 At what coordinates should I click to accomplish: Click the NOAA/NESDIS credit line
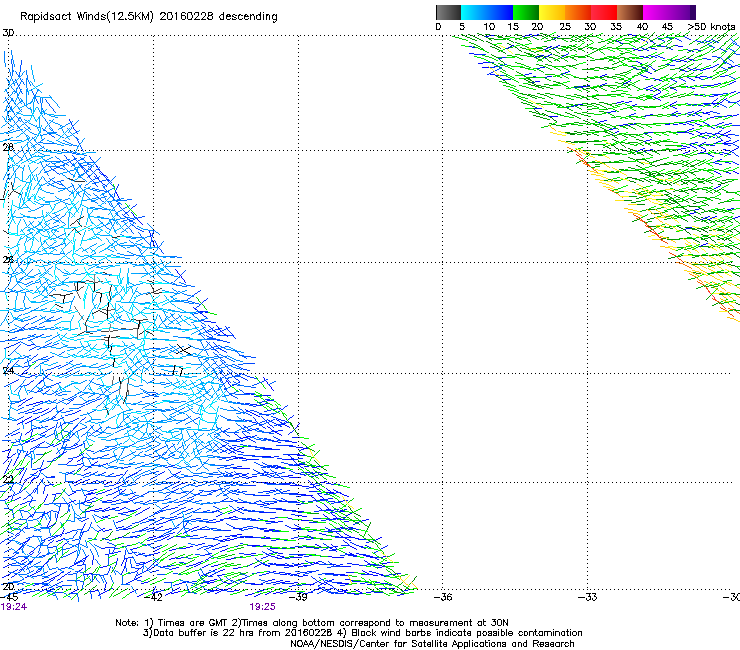pos(432,644)
